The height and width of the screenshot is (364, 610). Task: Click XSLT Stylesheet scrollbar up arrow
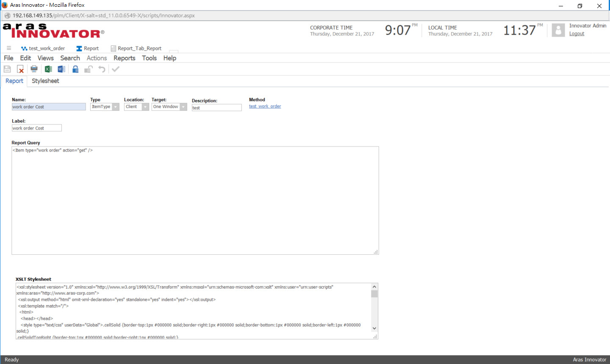tap(374, 287)
